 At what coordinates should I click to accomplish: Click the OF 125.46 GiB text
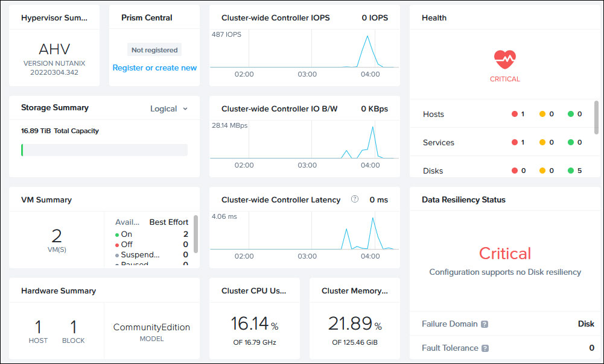[355, 342]
